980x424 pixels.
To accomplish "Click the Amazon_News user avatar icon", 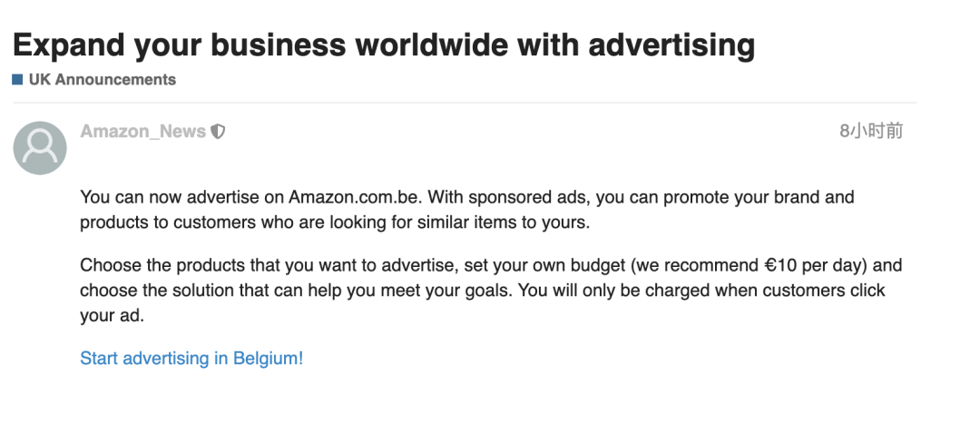I will click(x=40, y=147).
